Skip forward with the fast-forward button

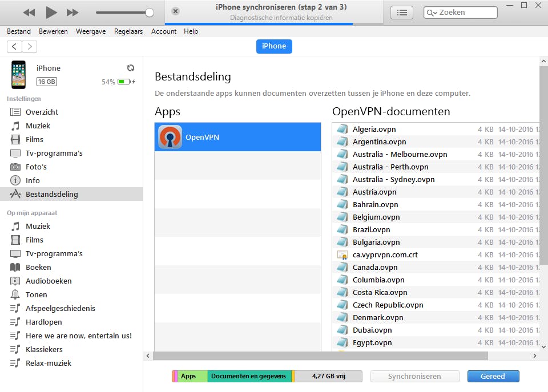(x=72, y=13)
